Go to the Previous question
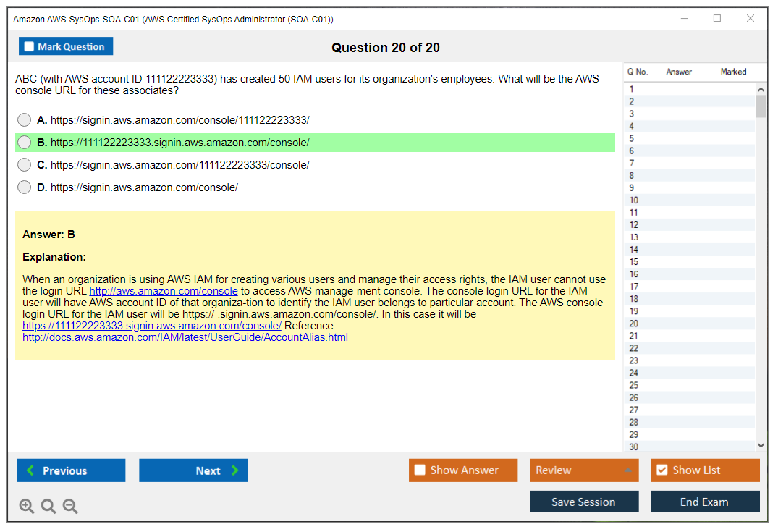The width and height of the screenshot is (778, 532). (x=71, y=470)
